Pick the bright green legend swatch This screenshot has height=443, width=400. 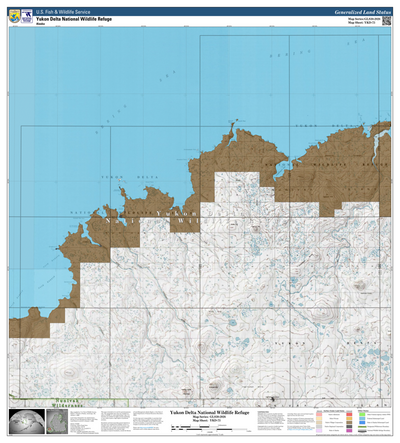pyautogui.click(x=362, y=414)
